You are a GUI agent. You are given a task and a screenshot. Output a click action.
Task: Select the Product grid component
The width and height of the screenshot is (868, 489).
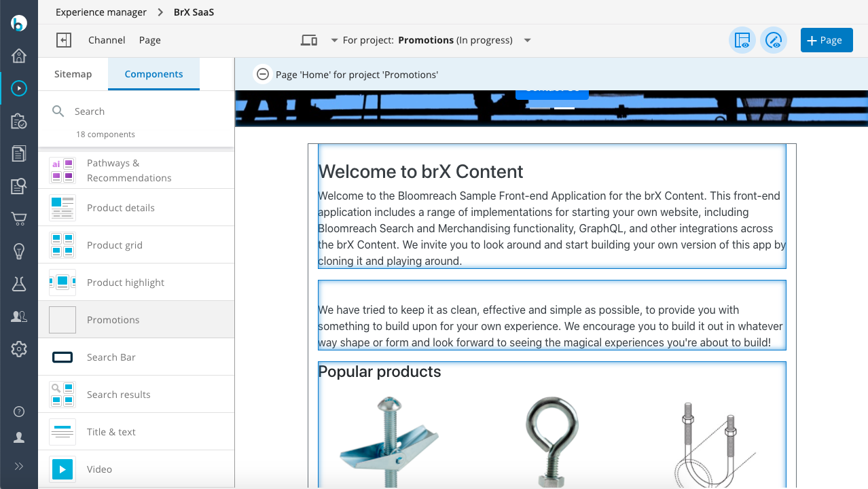(137, 244)
